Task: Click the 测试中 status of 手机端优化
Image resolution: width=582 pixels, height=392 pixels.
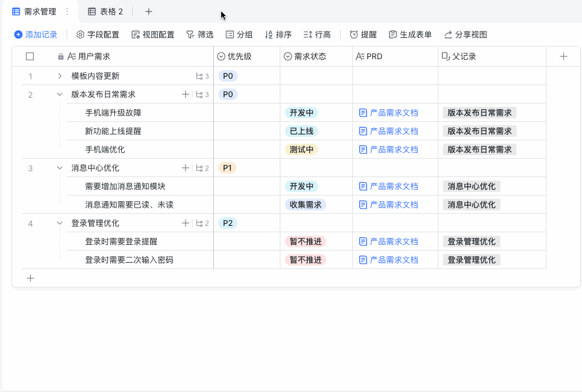Action: click(x=302, y=149)
